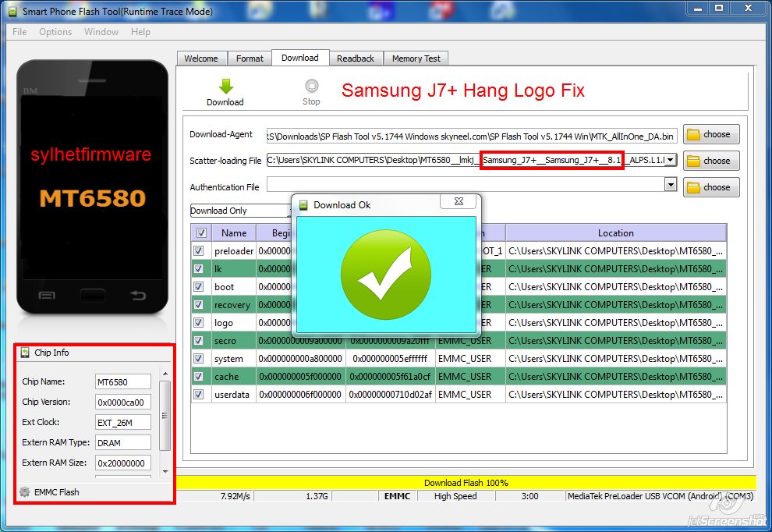Click the Authentication File input field
This screenshot has height=532, width=772.
click(466, 185)
